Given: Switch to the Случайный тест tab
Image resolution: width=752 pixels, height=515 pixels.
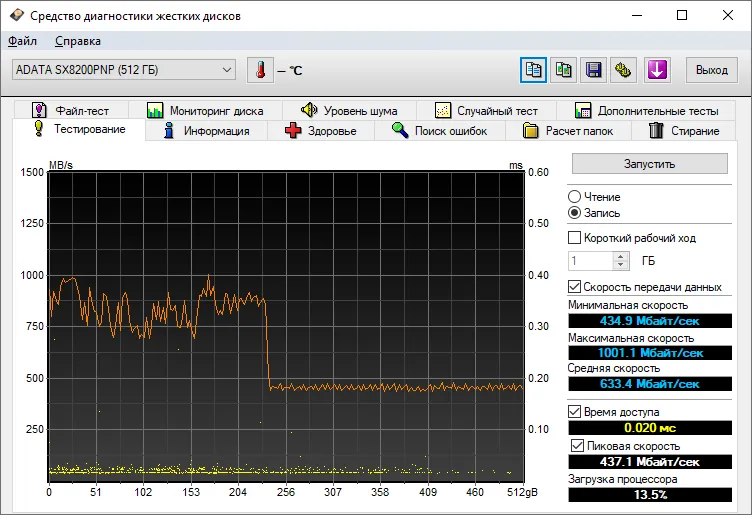Looking at the screenshot, I should (x=486, y=111).
